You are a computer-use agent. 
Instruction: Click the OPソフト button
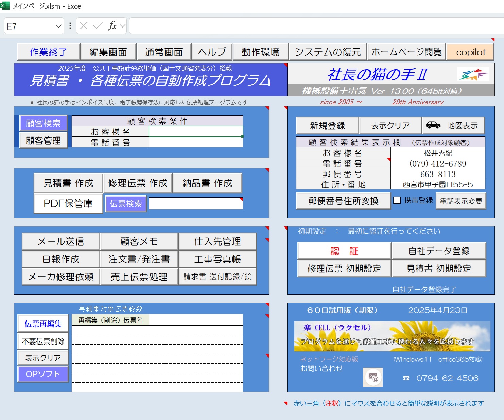[x=43, y=374]
